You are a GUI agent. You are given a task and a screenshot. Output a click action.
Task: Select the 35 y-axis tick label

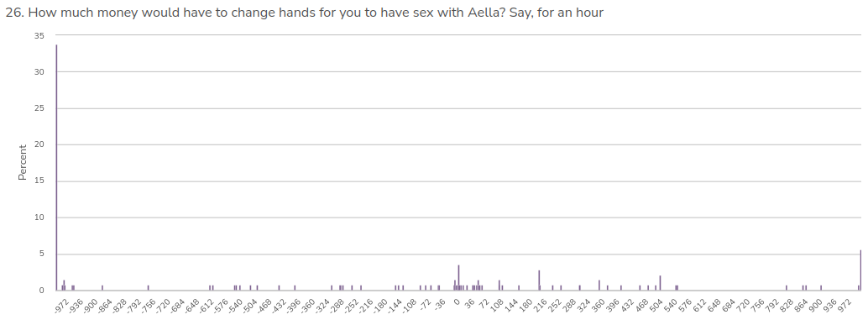[x=39, y=35]
